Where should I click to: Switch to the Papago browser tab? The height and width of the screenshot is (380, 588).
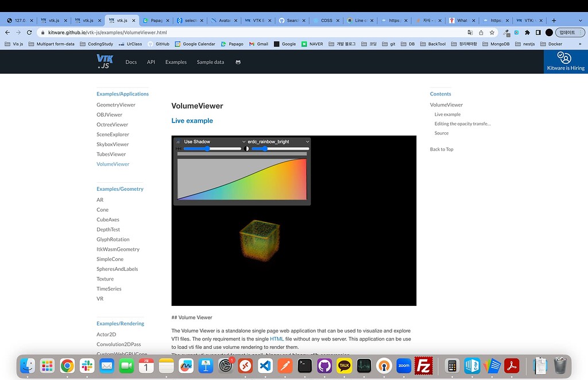pyautogui.click(x=155, y=20)
